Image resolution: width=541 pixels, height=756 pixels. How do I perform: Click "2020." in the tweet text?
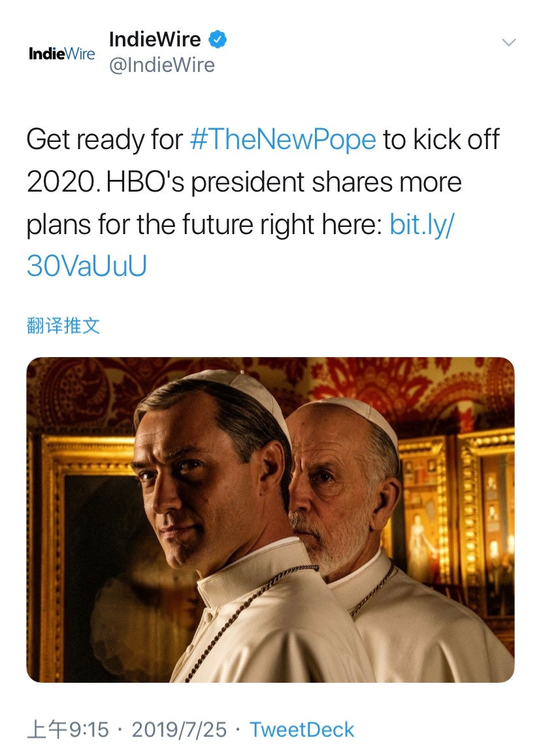64,183
